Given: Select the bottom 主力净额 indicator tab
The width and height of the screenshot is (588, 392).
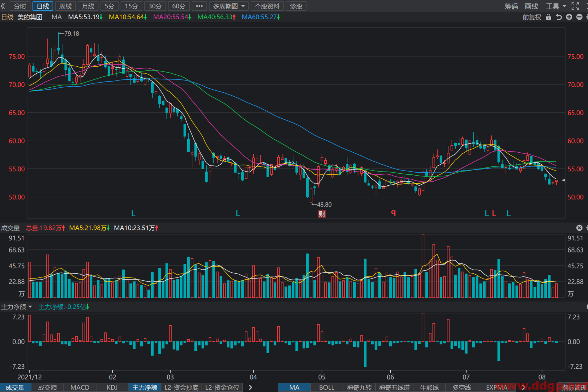Looking at the screenshot, I should point(145,388).
